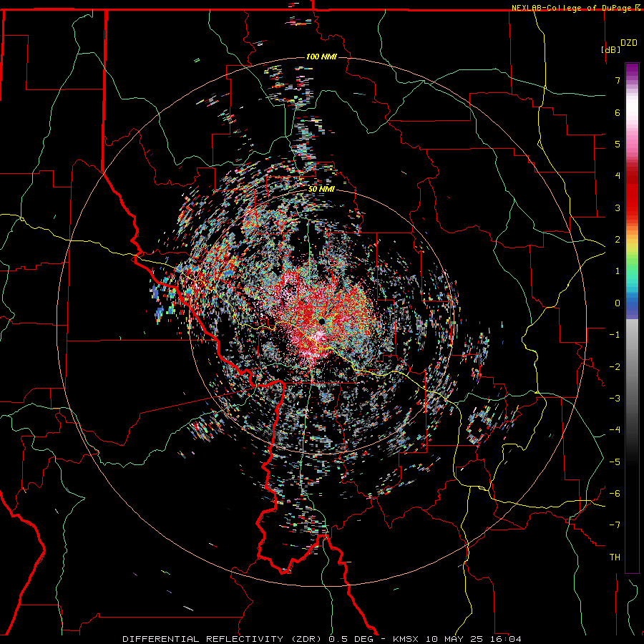Click the [dB] units label
The image size is (644, 644).
point(611,49)
